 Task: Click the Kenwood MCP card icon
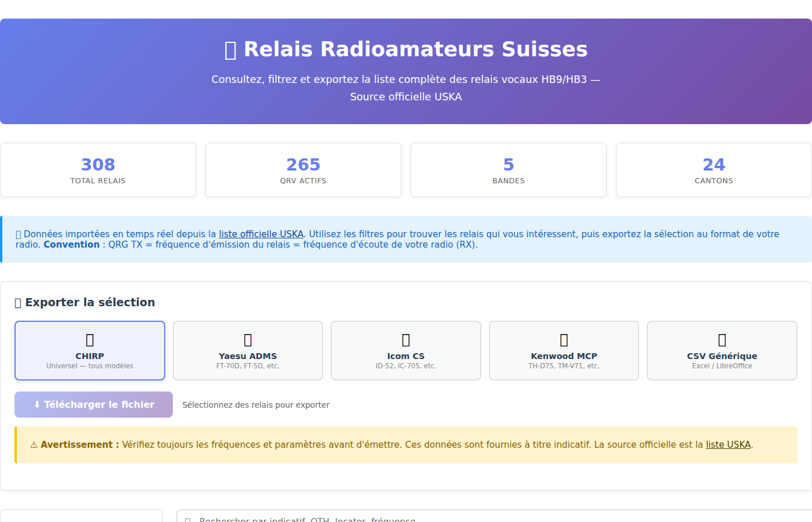click(564, 340)
